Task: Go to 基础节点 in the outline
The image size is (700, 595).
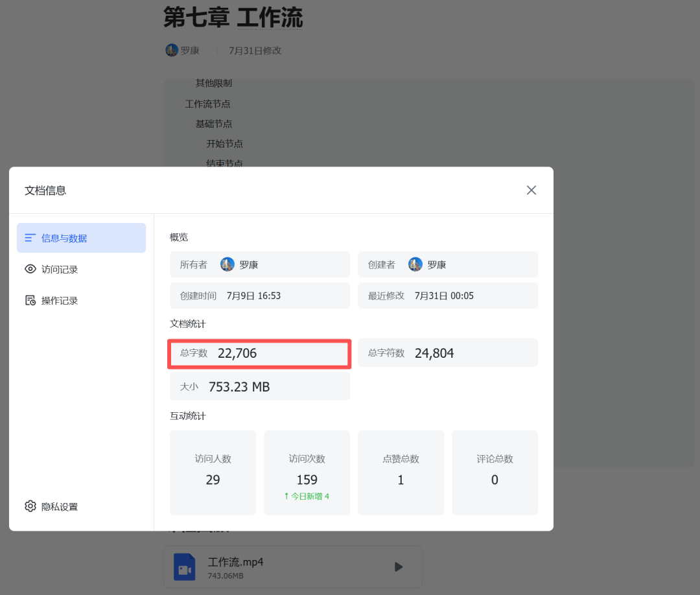Action: pos(214,124)
